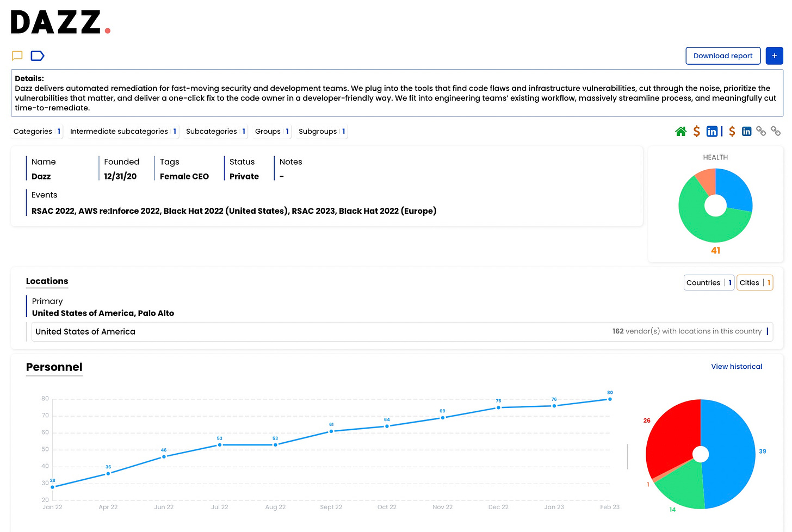The image size is (792, 532).
Task: Click the blue slice of Personnel pie
Action: (730, 454)
